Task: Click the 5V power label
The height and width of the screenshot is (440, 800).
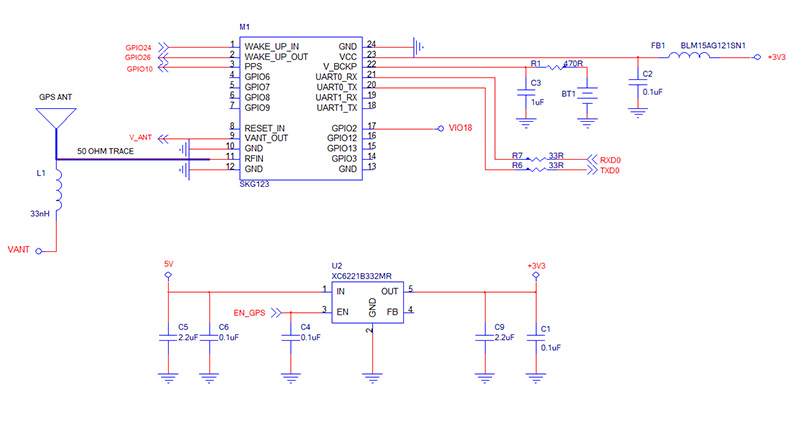Action: coord(168,264)
